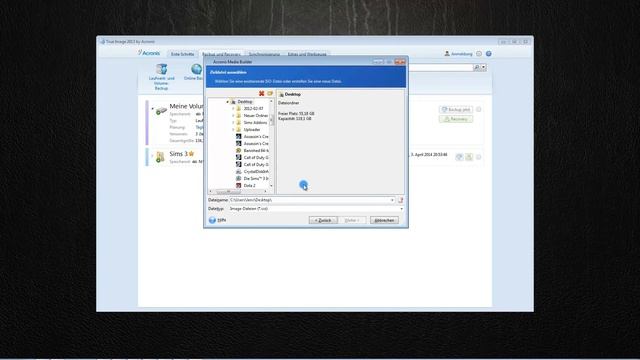Click the blue help icon in True Image header
The width and height of the screenshot is (640, 360).
click(x=489, y=53)
